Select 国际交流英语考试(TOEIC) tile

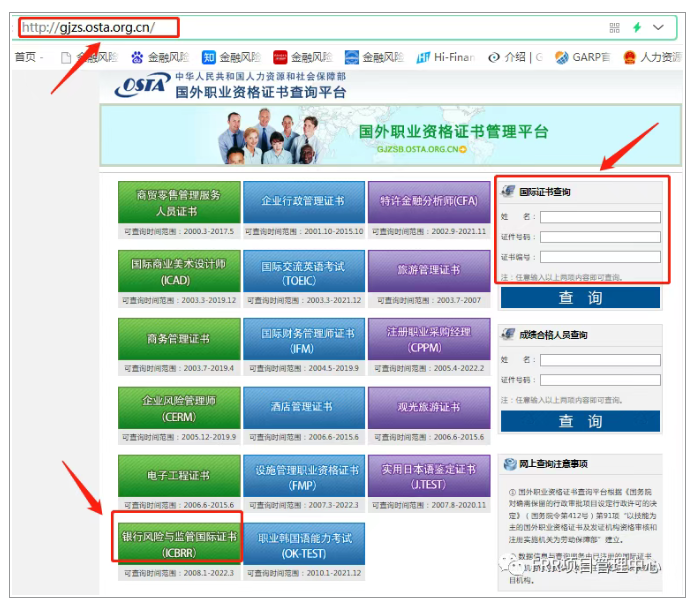tap(304, 271)
